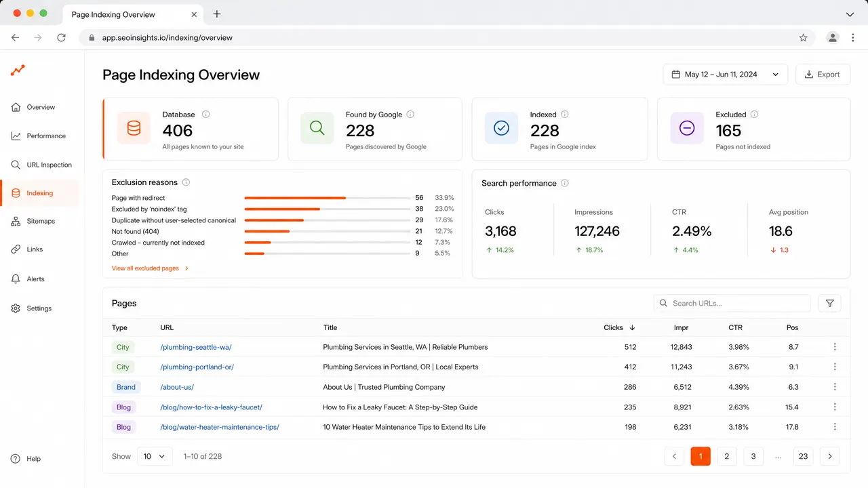Expand the tab search chevron
Image resolution: width=868 pixels, height=488 pixels.
click(x=850, y=14)
